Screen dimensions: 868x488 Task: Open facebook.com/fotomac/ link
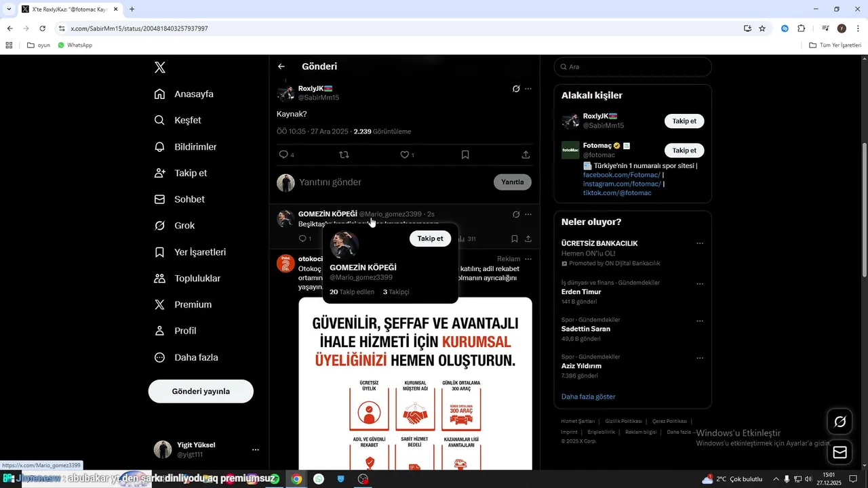(x=622, y=175)
